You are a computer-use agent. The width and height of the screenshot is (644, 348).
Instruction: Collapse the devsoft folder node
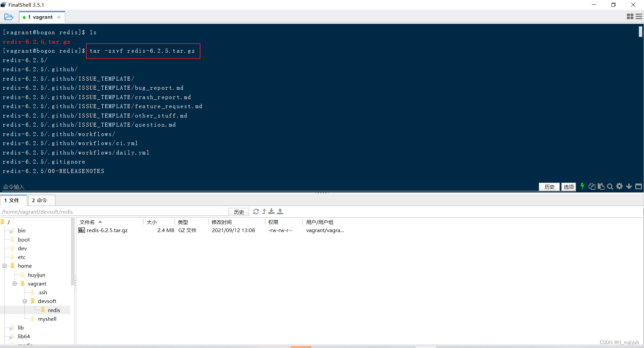(x=25, y=301)
